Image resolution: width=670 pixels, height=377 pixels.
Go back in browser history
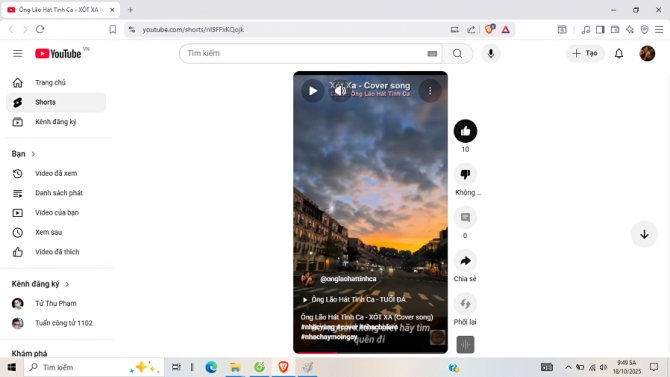[x=11, y=29]
